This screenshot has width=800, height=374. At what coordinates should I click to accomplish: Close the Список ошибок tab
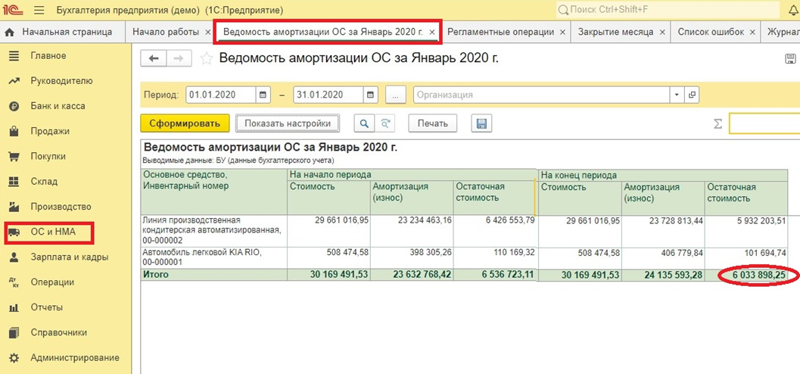coord(752,32)
